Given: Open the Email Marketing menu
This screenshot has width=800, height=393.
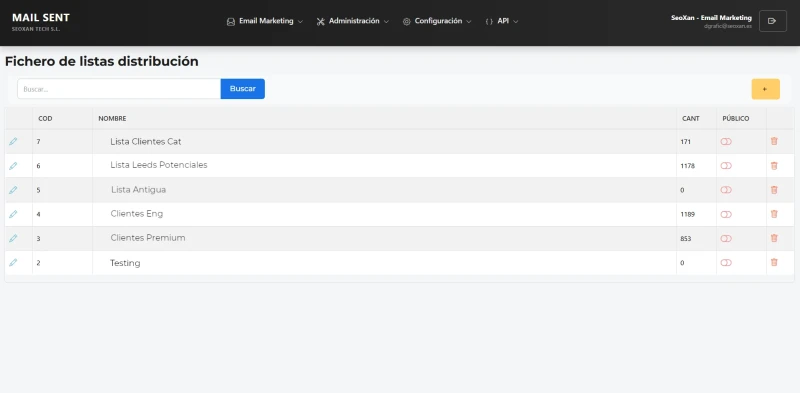Looking at the screenshot, I should [x=265, y=21].
